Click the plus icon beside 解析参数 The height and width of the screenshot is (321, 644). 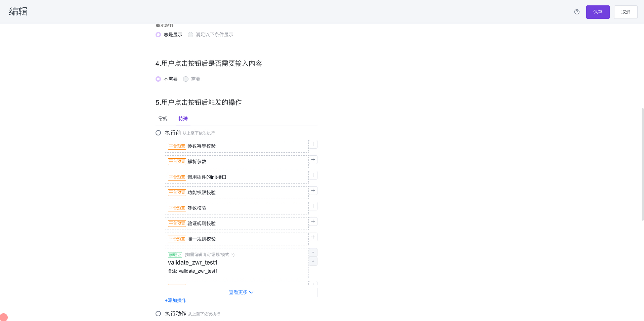313,159
